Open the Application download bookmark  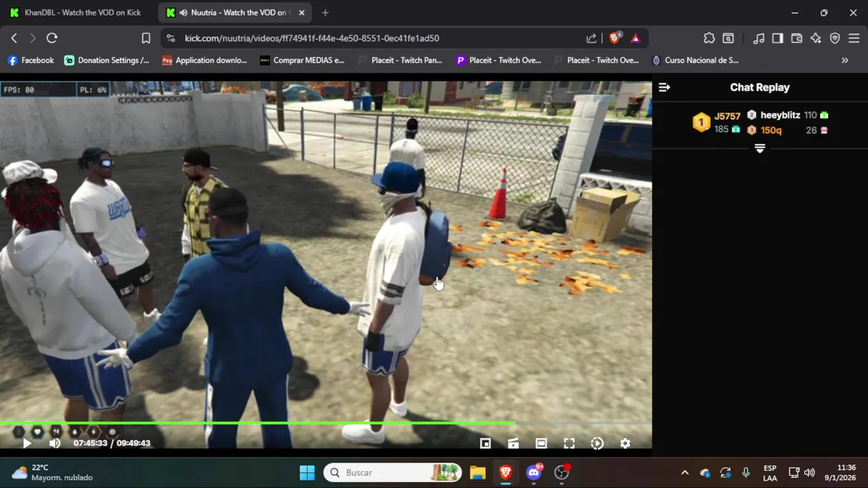(x=205, y=60)
